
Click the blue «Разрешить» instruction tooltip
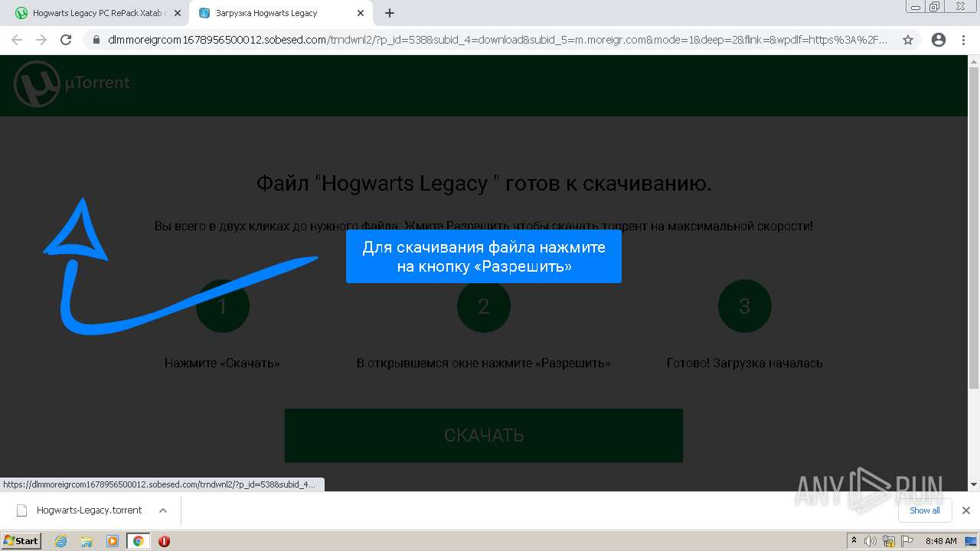pos(484,256)
